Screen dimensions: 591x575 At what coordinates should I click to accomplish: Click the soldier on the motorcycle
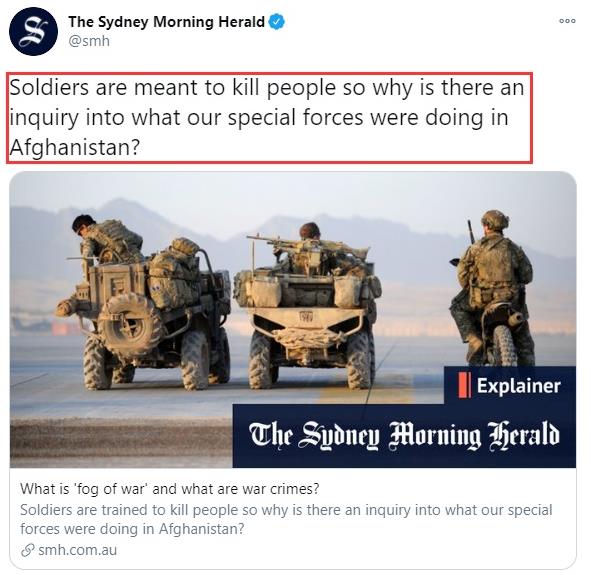(x=492, y=286)
